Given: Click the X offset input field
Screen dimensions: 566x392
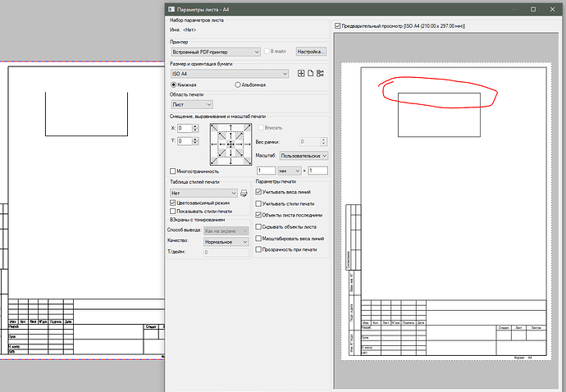Looking at the screenshot, I should click(x=183, y=128).
